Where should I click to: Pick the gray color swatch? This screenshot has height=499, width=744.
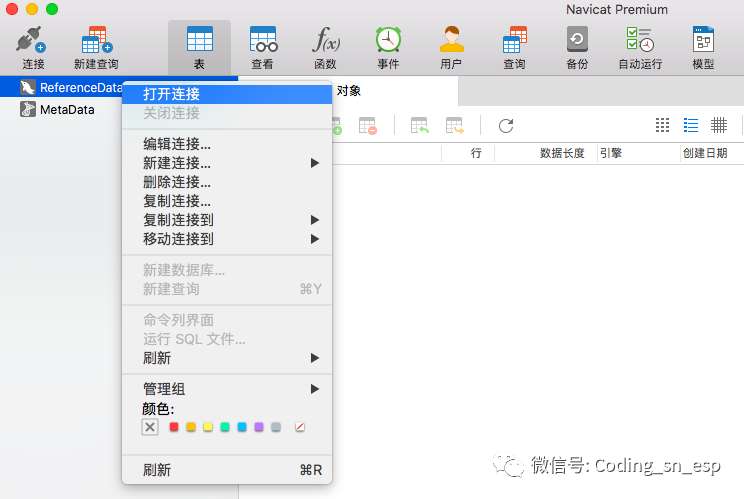[x=276, y=427]
